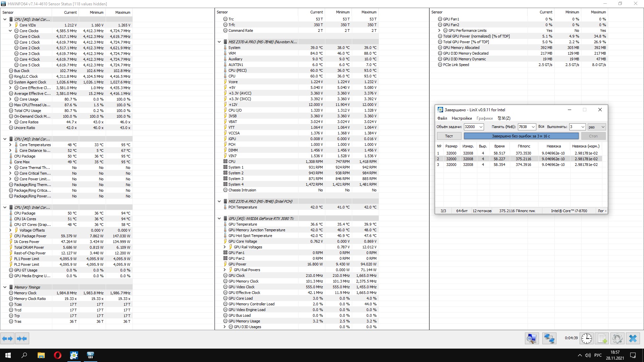The height and width of the screenshot is (362, 644).
Task: Open sensor settings gear icon
Action: click(x=617, y=339)
